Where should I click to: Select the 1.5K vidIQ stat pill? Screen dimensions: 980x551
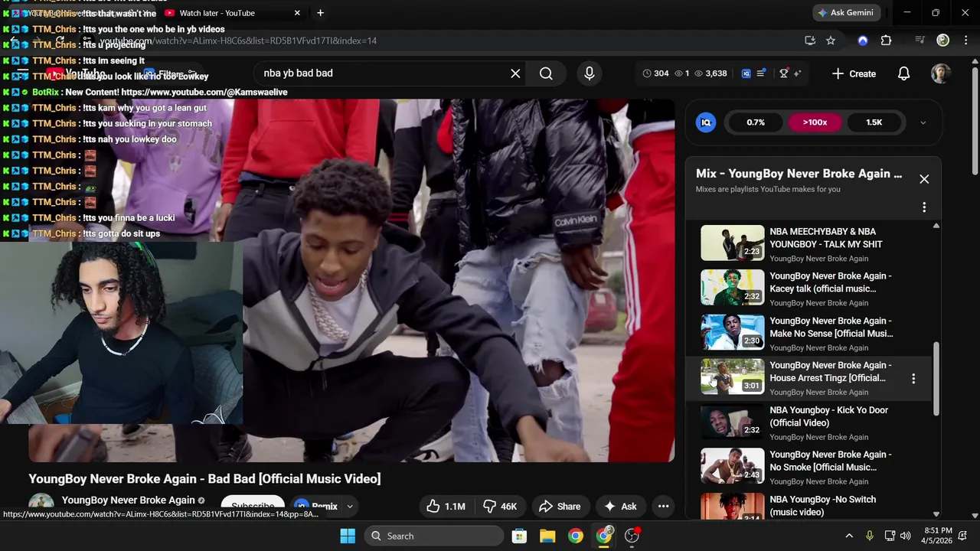[874, 122]
